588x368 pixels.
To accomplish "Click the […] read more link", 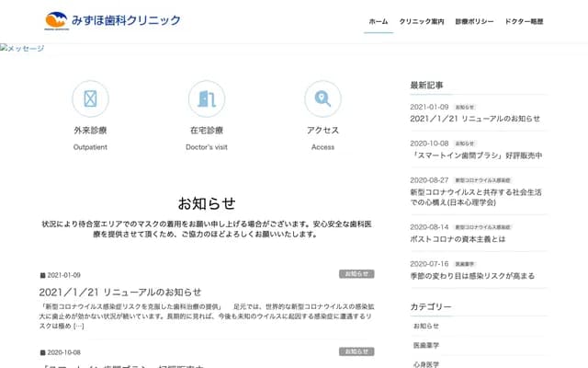I will [x=79, y=326].
